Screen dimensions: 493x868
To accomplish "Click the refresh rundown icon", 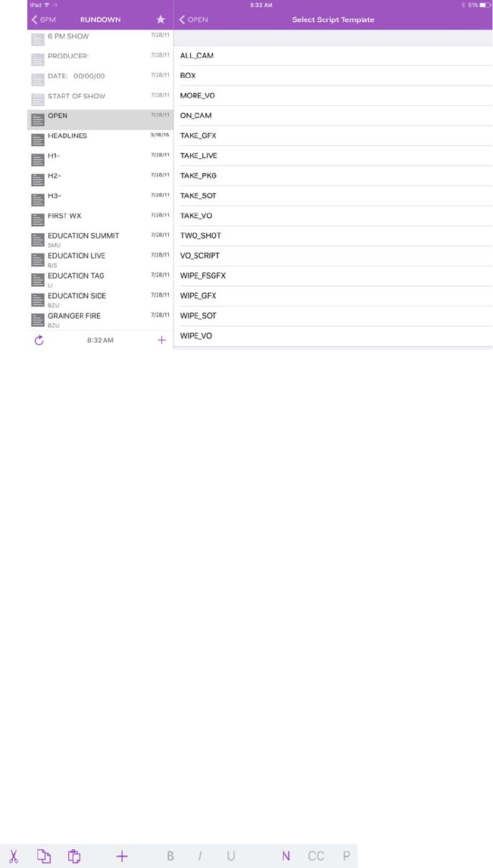I will pos(39,341).
